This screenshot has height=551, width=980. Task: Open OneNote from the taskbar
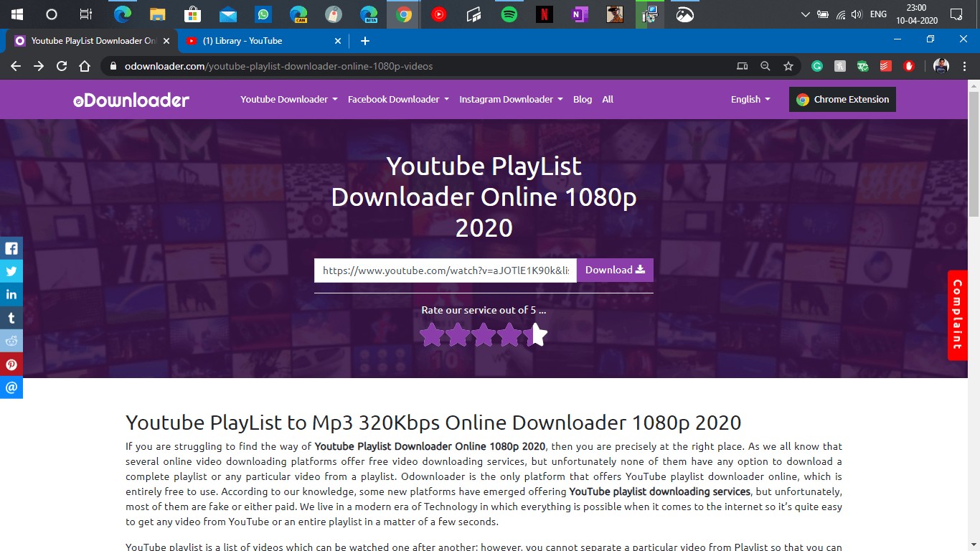580,14
